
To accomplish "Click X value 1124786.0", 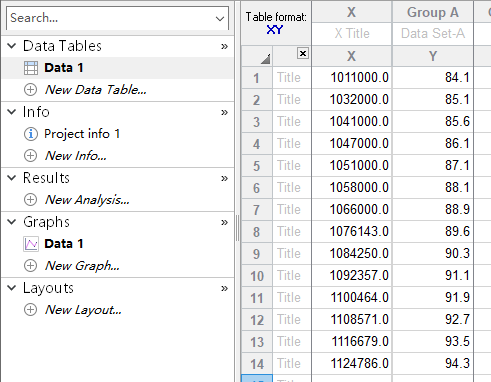I will (352, 364).
